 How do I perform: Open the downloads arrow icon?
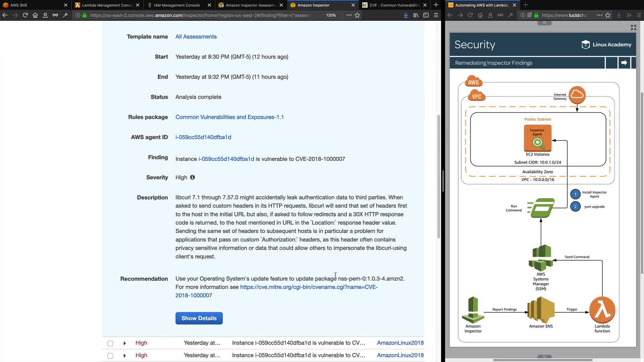tap(406, 15)
